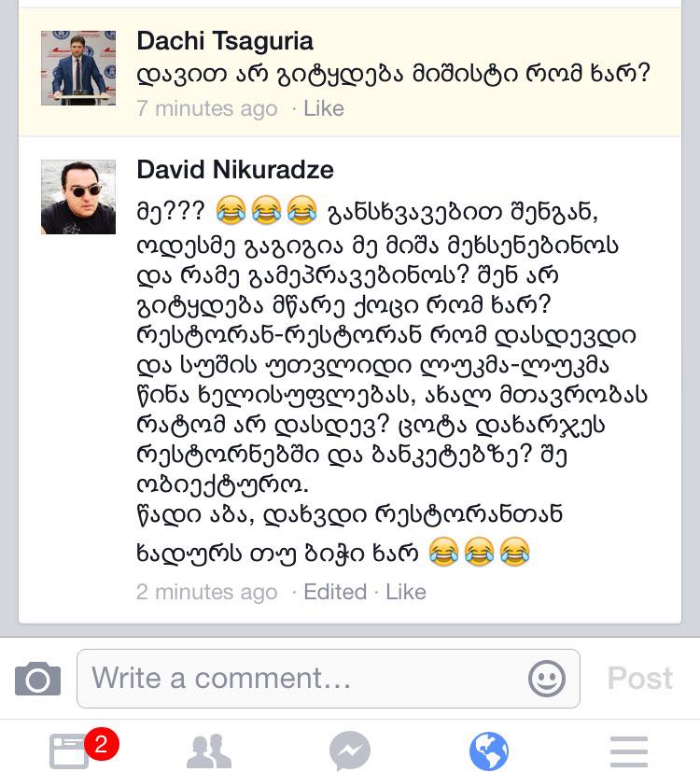This screenshot has width=700, height=772.
Task: Focus the Write a comment field
Action: coord(329,679)
